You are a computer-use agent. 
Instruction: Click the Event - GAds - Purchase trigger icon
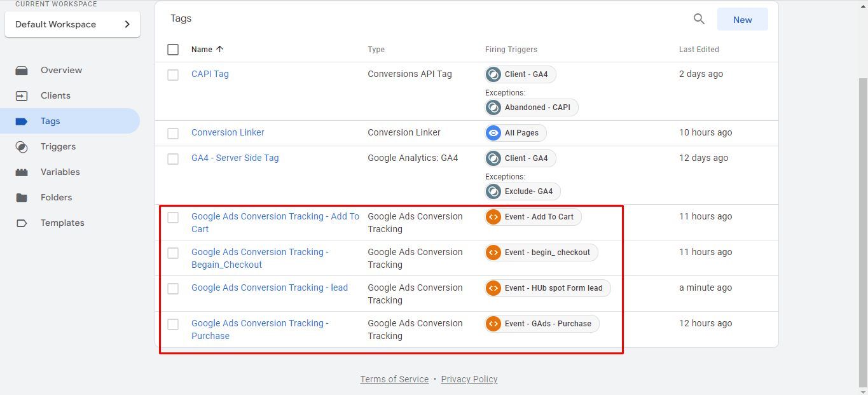(x=493, y=324)
